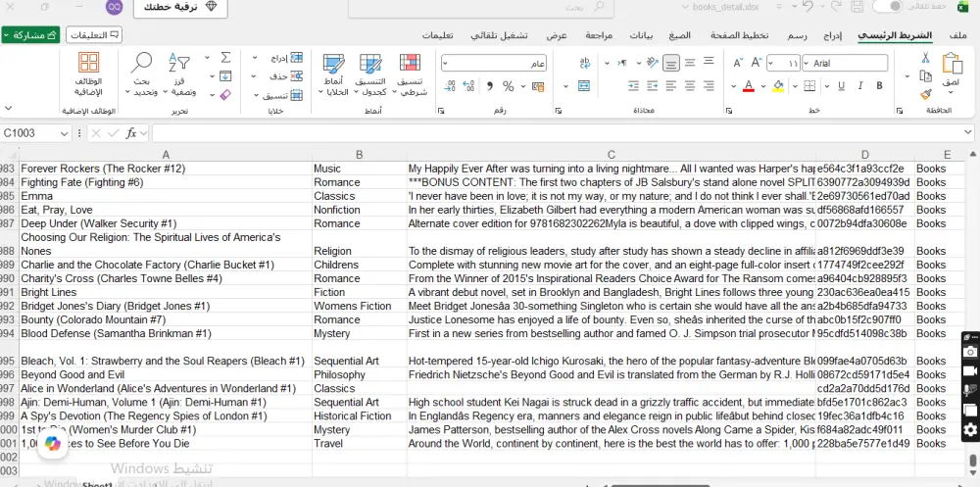
Task: Toggle Top Align vertical alignment
Action: (x=709, y=63)
